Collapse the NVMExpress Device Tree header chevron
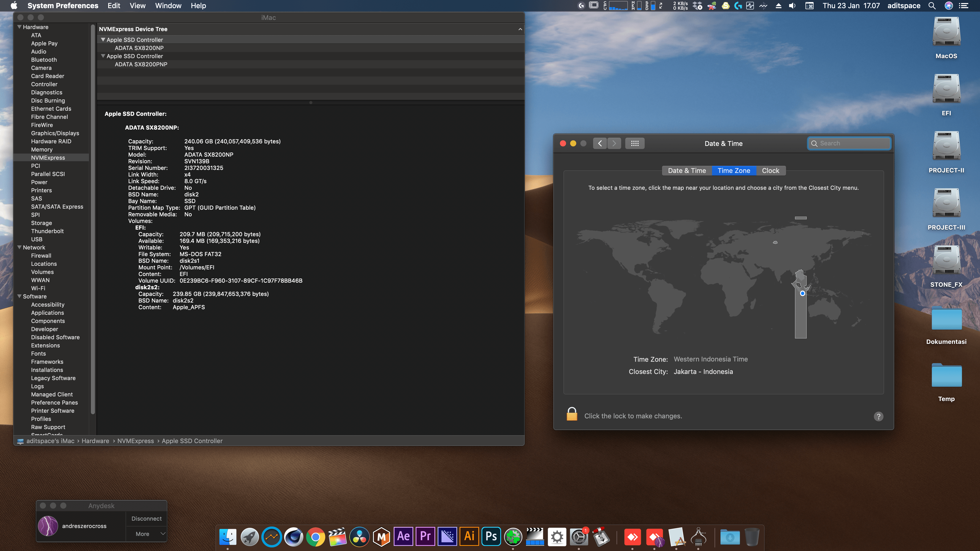This screenshot has width=980, height=551. click(520, 29)
